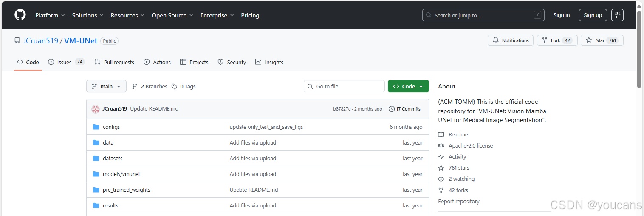Click the book icon beside Readme

point(441,134)
